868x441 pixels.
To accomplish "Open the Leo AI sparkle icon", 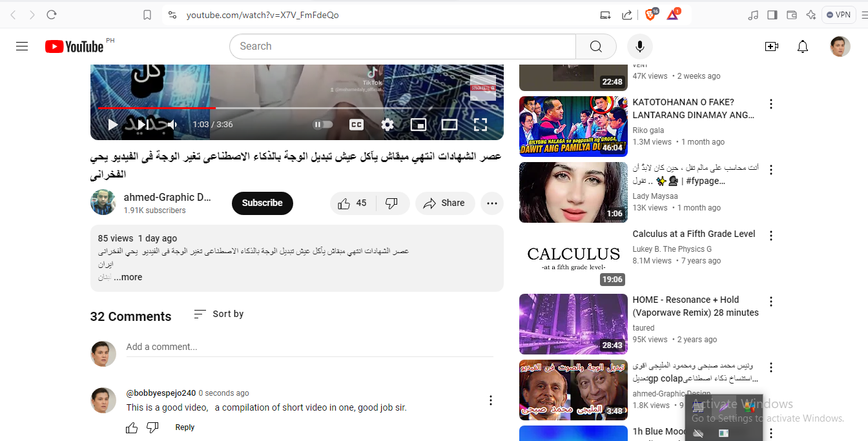I will tap(811, 15).
